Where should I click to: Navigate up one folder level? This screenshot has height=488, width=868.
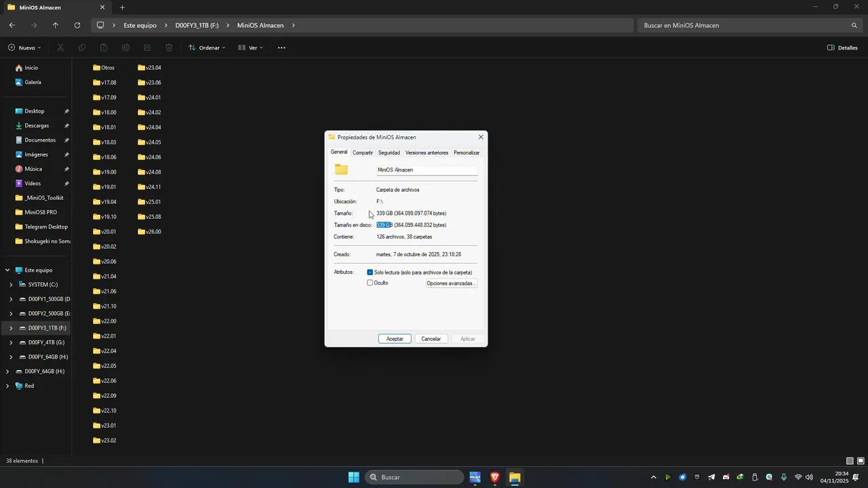point(56,25)
